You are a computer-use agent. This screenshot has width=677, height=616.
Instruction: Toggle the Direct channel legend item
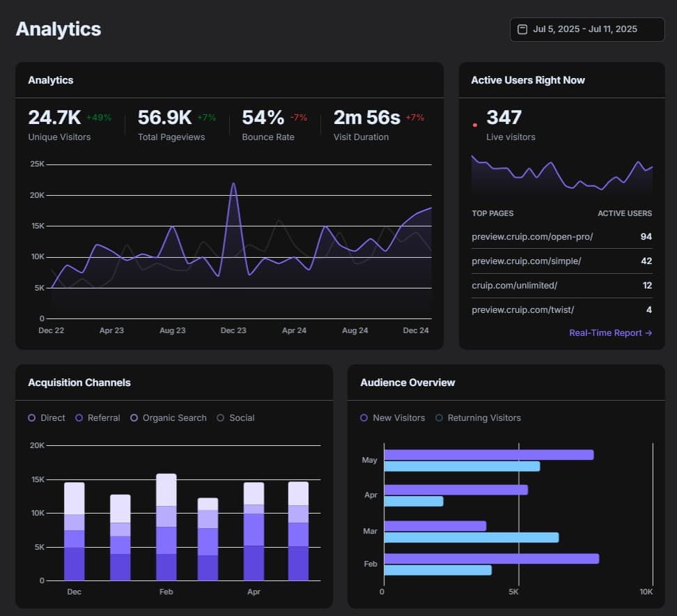pyautogui.click(x=47, y=418)
